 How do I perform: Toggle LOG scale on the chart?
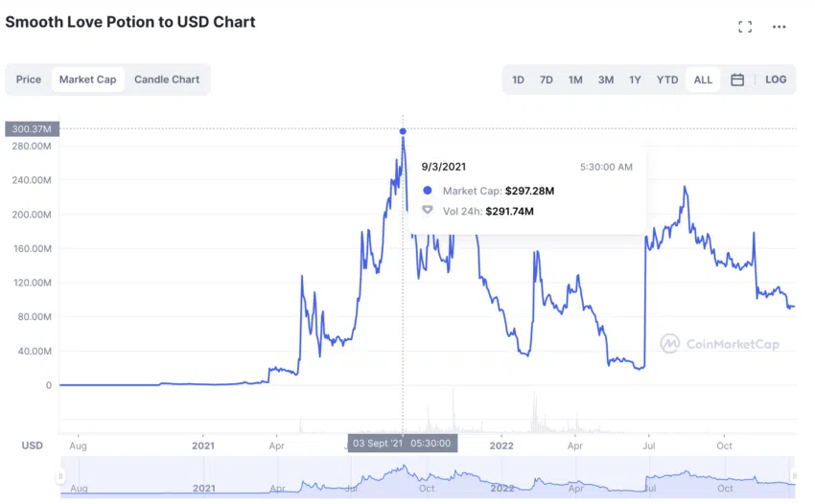pos(776,80)
